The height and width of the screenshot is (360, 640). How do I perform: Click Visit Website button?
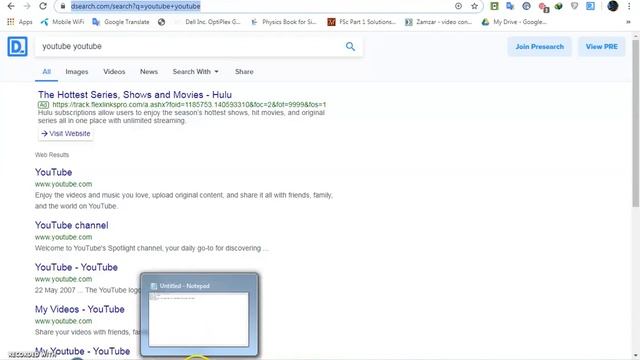tap(66, 133)
